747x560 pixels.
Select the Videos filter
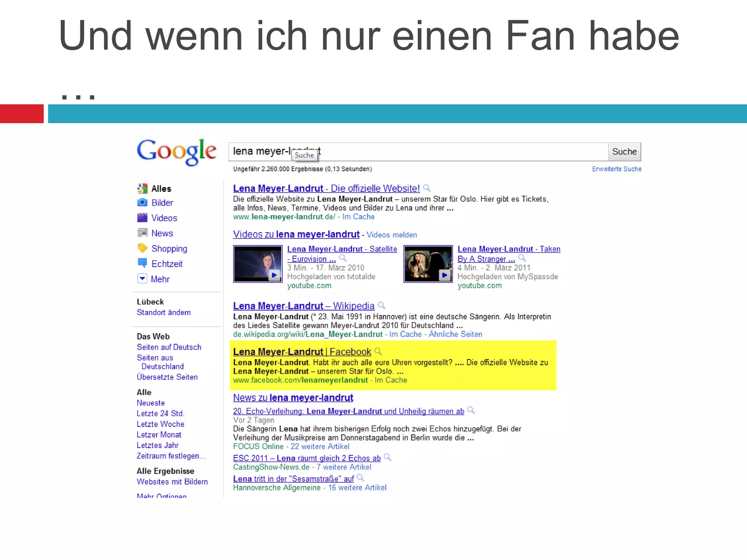[164, 218]
